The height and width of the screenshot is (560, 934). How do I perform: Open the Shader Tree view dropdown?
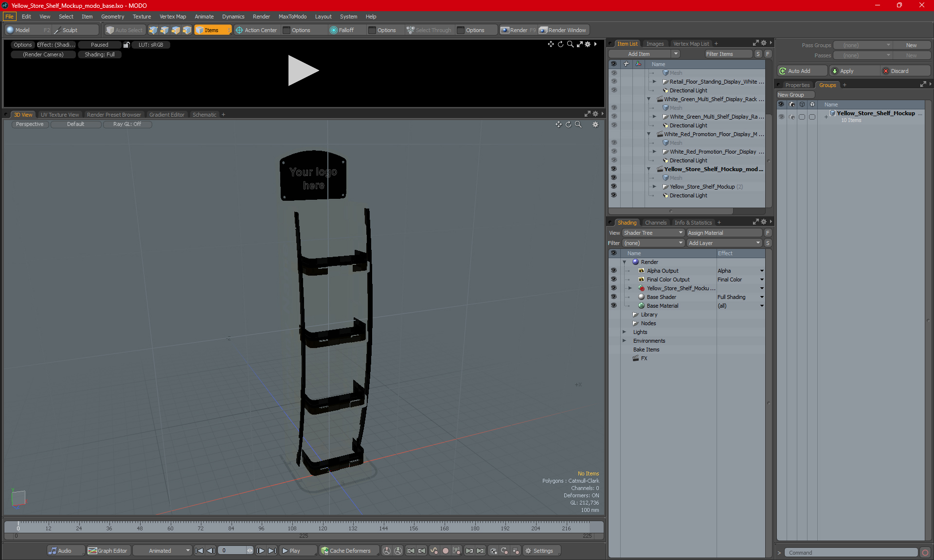click(x=653, y=233)
